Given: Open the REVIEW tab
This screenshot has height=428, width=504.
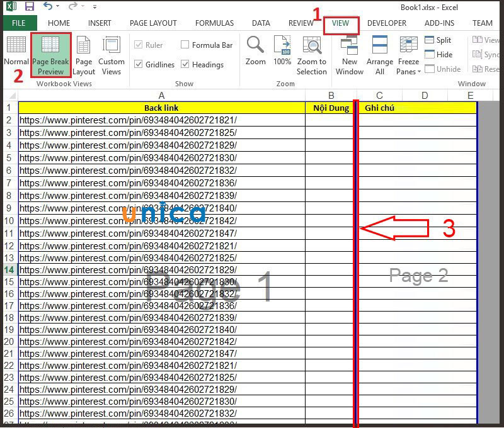Looking at the screenshot, I should [301, 23].
